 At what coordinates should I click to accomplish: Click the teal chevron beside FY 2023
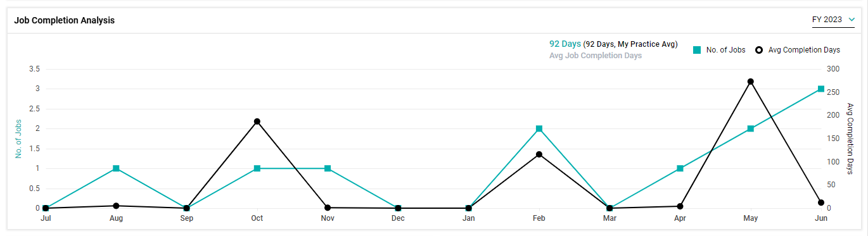pyautogui.click(x=851, y=20)
